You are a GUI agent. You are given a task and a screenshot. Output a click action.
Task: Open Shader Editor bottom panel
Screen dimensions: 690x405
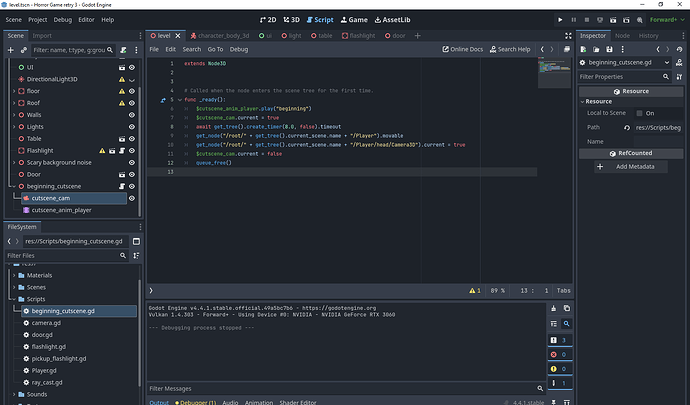point(298,402)
